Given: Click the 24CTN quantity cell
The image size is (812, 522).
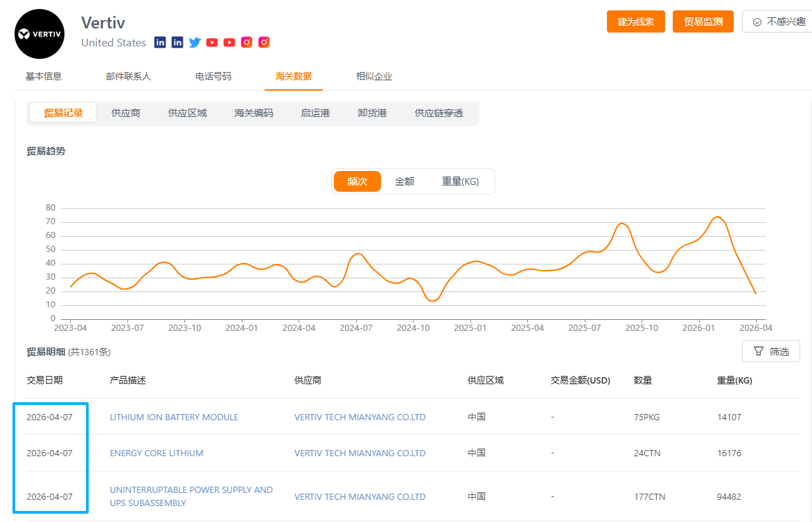Looking at the screenshot, I should point(647,453).
